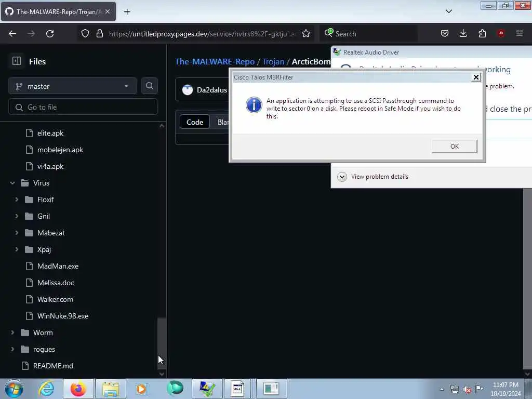Expand the Worm folder chevron
Screen dimensions: 532x399
coord(12,332)
